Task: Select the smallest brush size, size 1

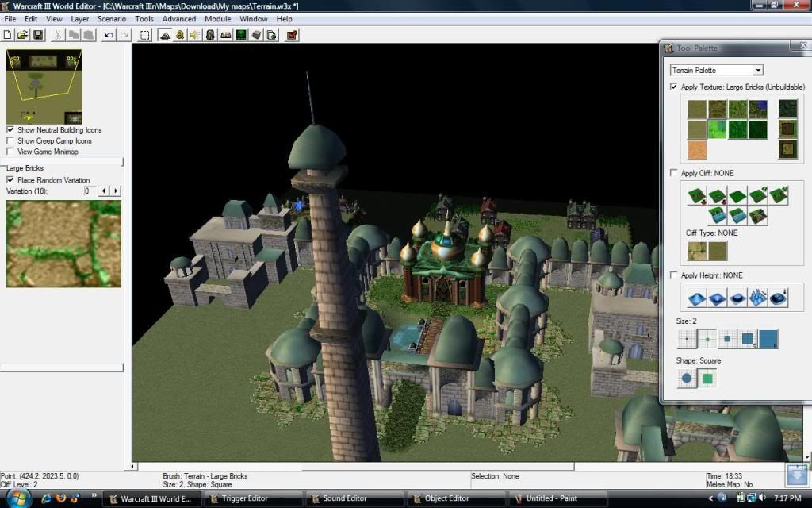Action: [687, 339]
